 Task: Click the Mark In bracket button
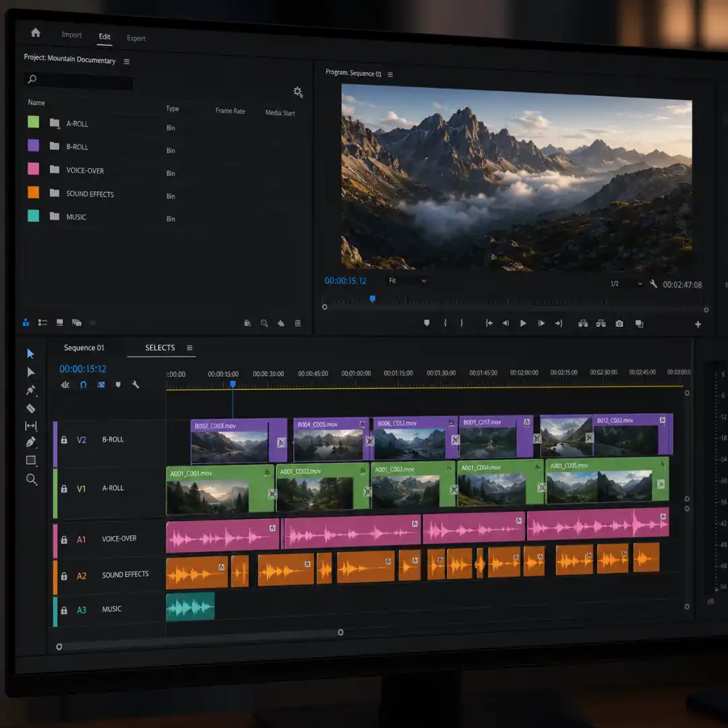click(445, 323)
